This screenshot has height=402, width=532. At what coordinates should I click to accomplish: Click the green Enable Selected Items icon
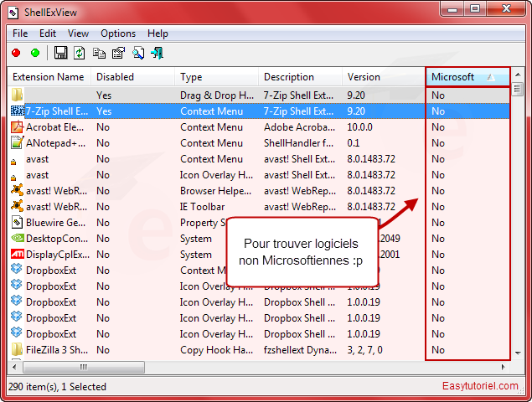[35, 53]
